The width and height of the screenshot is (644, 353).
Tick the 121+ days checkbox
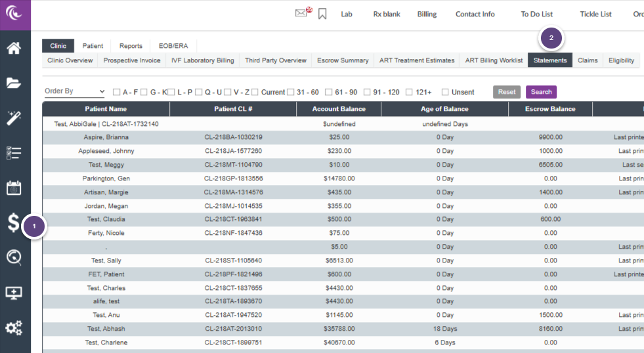click(410, 93)
